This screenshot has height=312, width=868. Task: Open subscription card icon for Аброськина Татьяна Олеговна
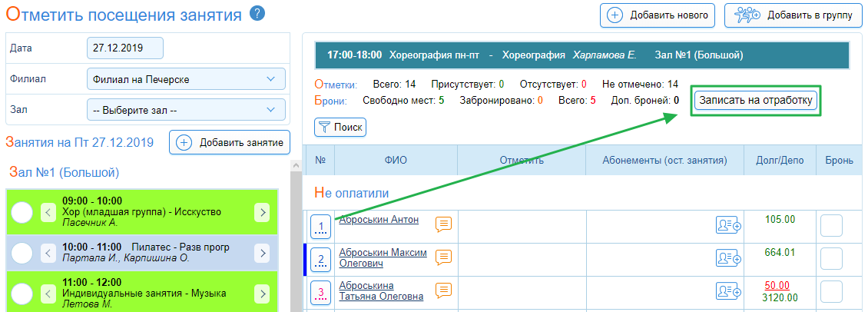(x=729, y=291)
